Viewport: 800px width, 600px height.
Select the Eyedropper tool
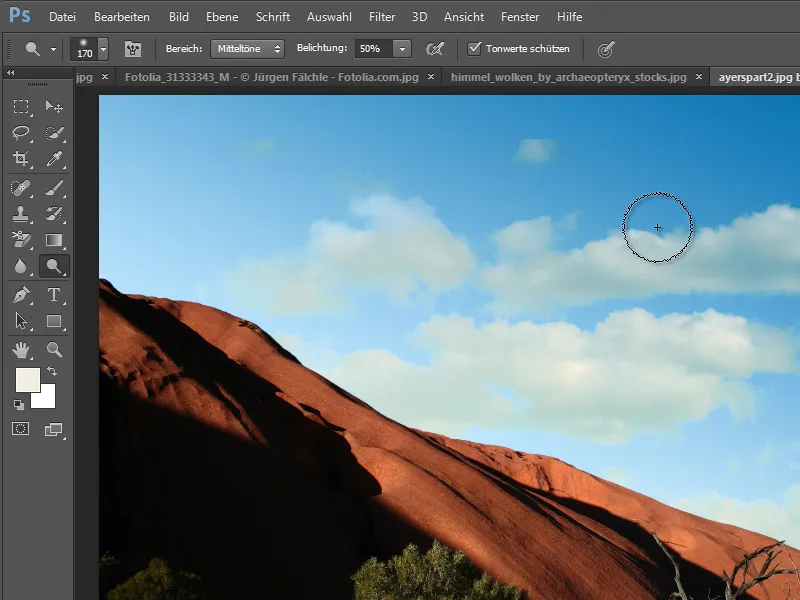click(x=54, y=159)
